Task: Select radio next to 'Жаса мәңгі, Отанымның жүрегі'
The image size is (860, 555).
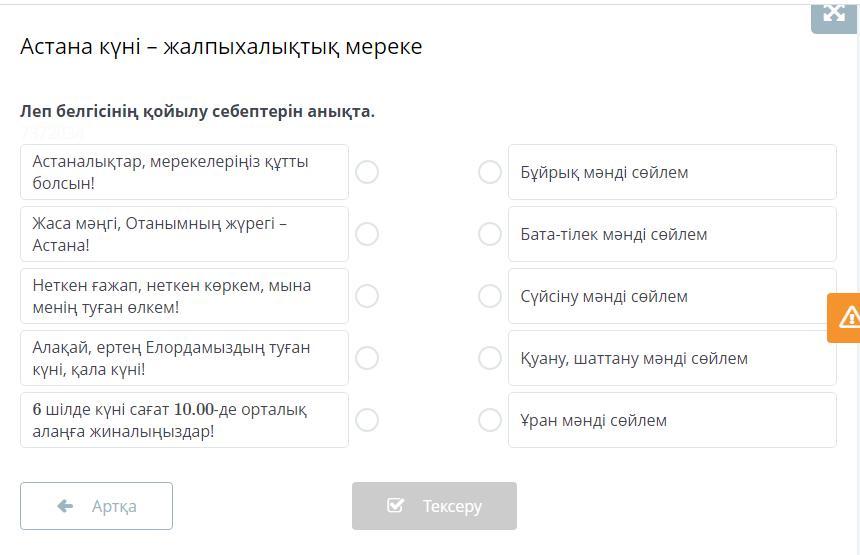Action: click(x=367, y=234)
